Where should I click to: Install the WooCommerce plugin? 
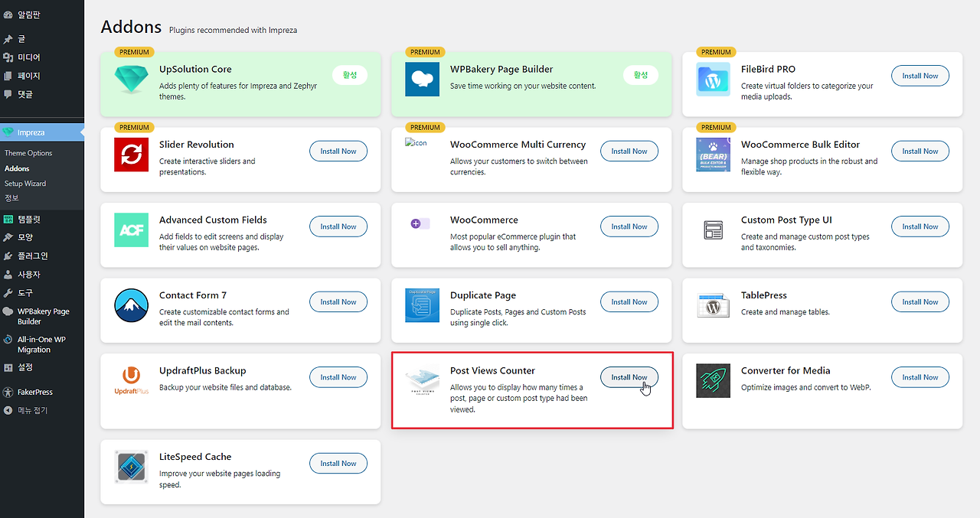click(629, 226)
